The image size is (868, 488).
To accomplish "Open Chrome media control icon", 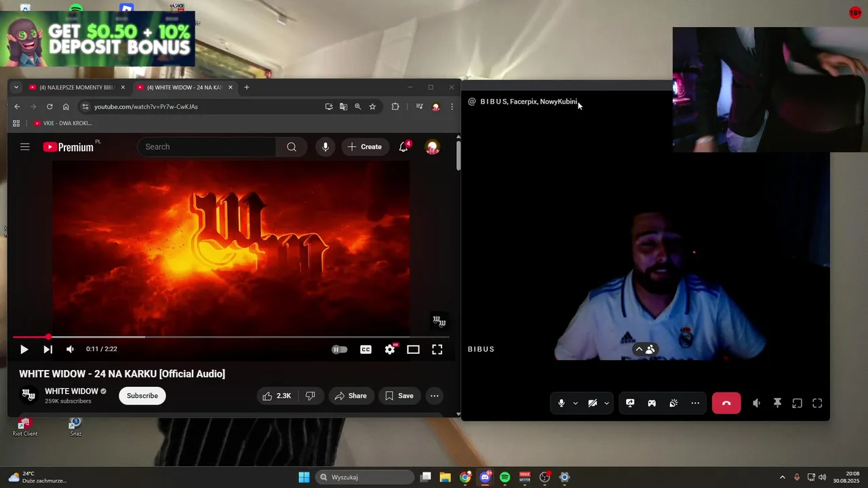I will pos(419,106).
